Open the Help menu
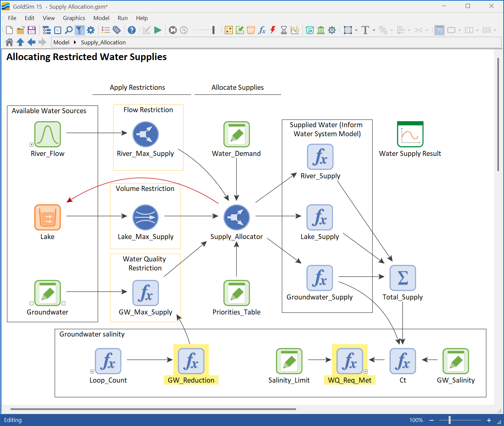This screenshot has height=426, width=504. coord(142,18)
